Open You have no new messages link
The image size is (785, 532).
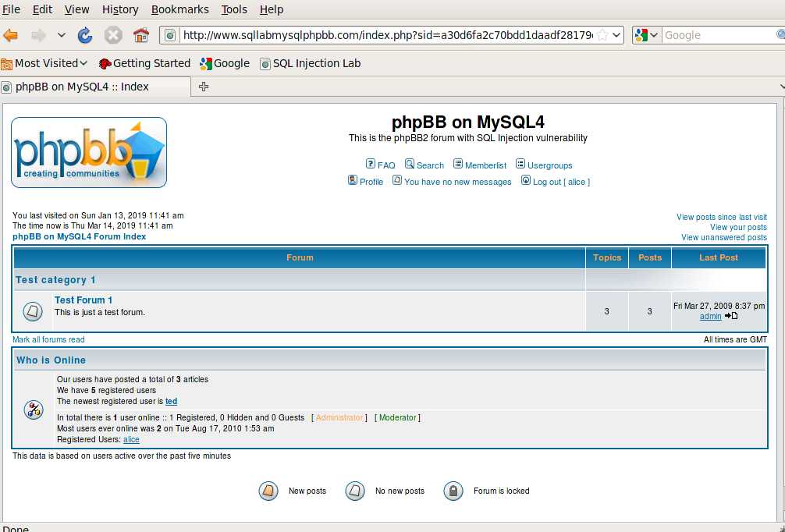[x=457, y=182]
